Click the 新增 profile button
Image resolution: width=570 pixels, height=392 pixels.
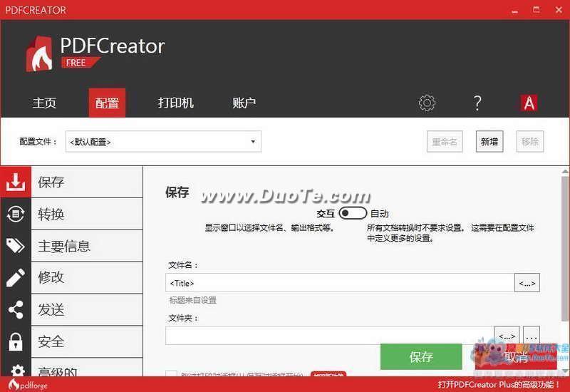(489, 141)
